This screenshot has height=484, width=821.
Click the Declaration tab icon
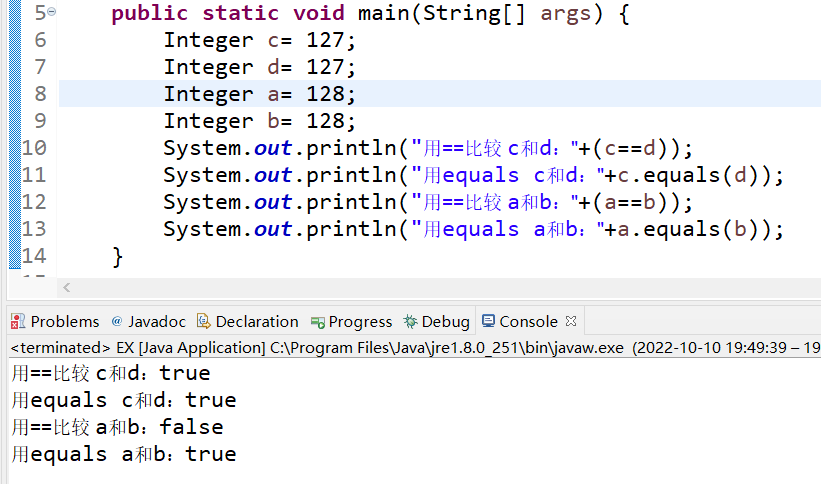[x=203, y=321]
